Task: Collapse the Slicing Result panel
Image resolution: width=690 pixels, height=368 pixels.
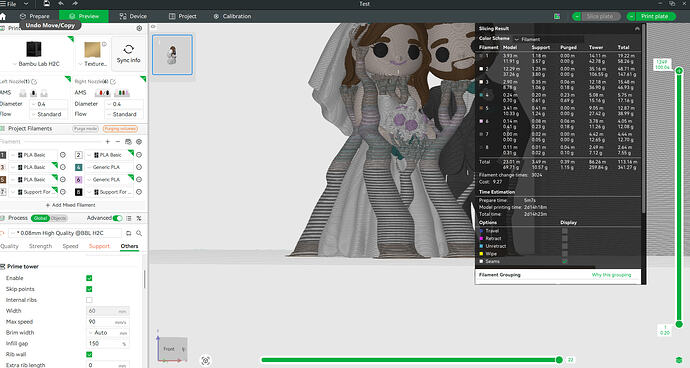Action: pos(637,29)
